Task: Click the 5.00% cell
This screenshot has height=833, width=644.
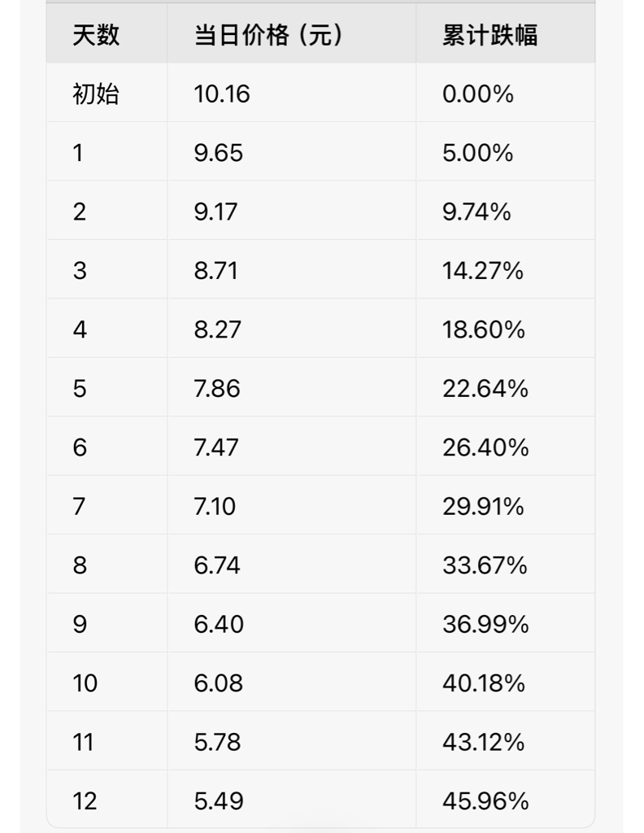Action: tap(478, 153)
